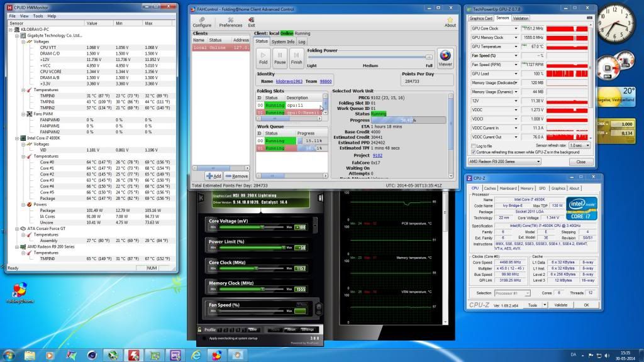Open GPU Core Clock sensor dropdown
644x362 pixels.
click(x=516, y=29)
